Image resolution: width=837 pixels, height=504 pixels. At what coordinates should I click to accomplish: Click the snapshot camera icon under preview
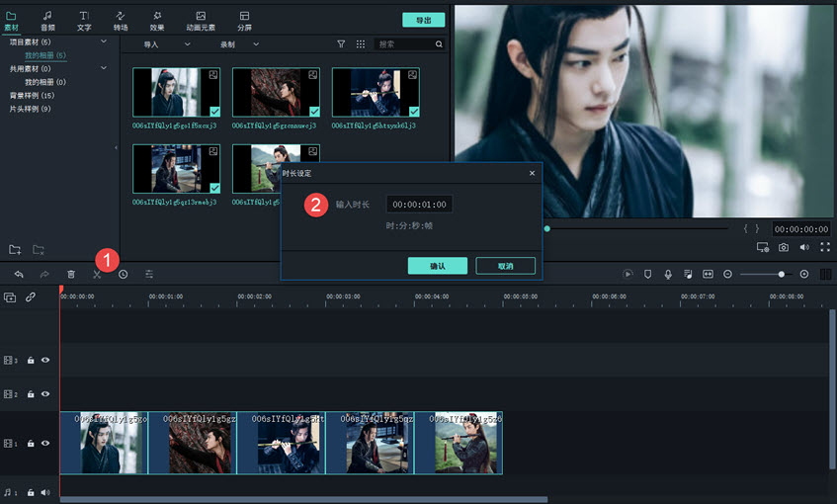[x=783, y=247]
